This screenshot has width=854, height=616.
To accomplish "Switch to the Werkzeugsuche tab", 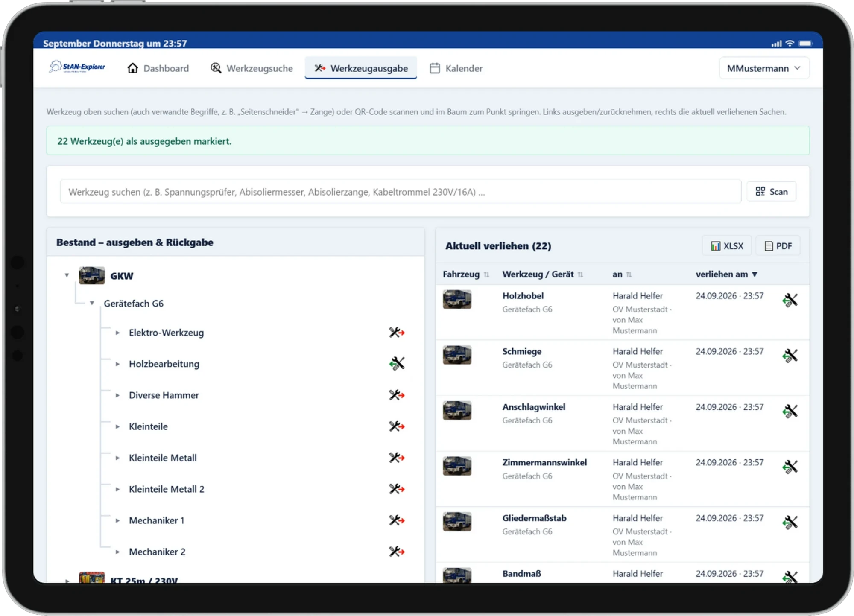I will 252,68.
